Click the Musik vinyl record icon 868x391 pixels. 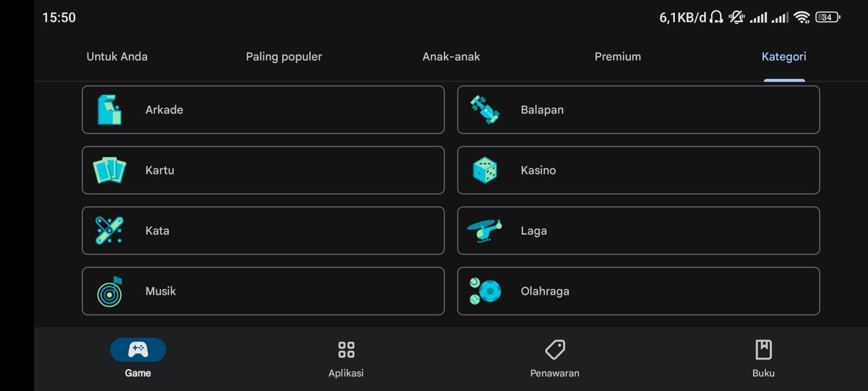pyautogui.click(x=108, y=291)
